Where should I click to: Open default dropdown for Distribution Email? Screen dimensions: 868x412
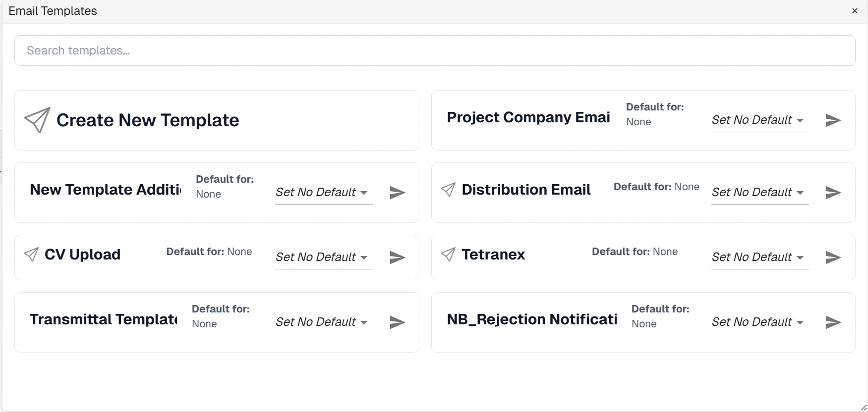pyautogui.click(x=759, y=193)
